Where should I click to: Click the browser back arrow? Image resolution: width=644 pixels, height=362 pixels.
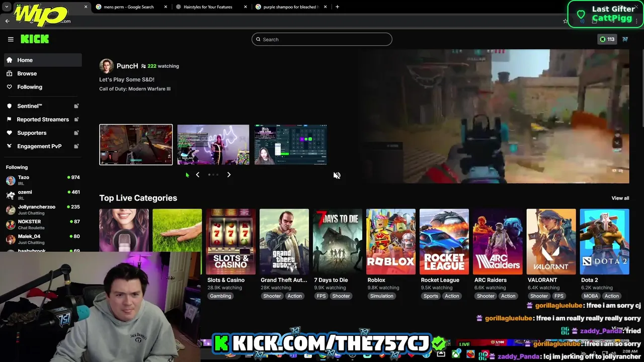click(7, 21)
